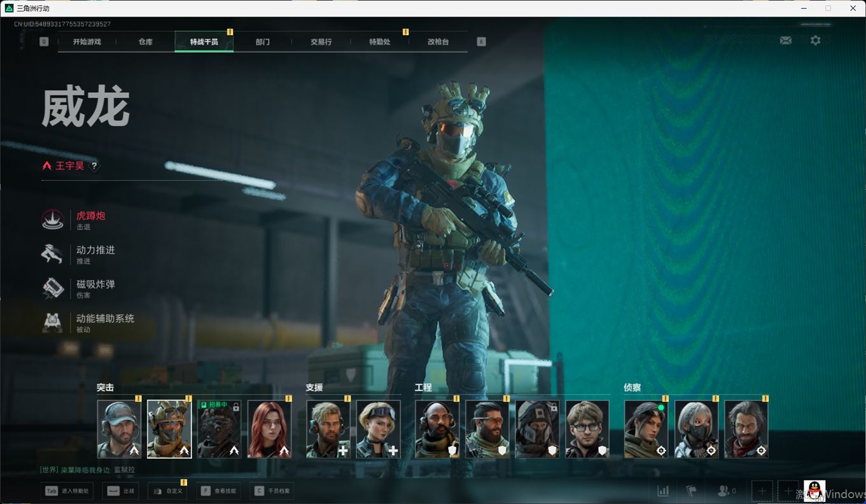866x504 pixels.
Task: Open the settings gear icon
Action: 815,40
